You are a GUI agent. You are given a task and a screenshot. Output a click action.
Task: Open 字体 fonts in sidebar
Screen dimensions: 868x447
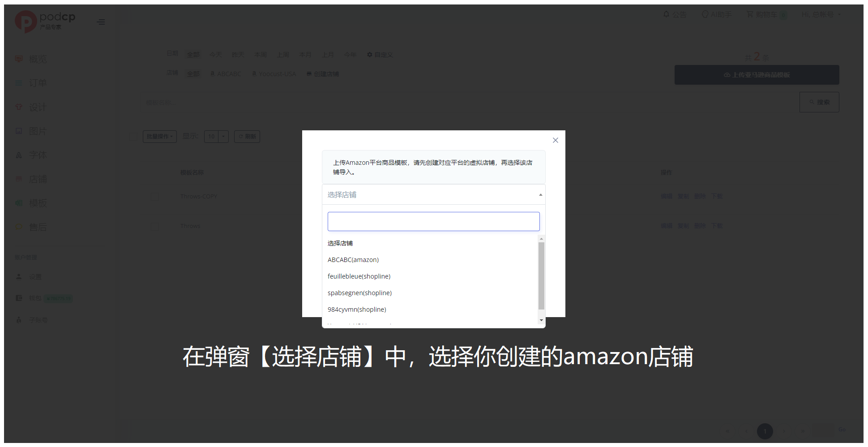point(38,155)
